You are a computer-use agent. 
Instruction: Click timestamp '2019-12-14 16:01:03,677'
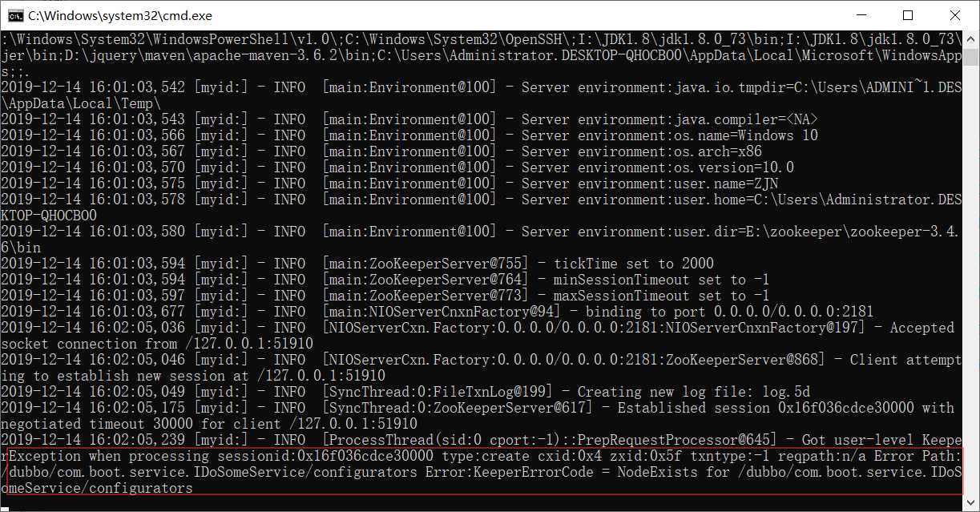pos(93,312)
